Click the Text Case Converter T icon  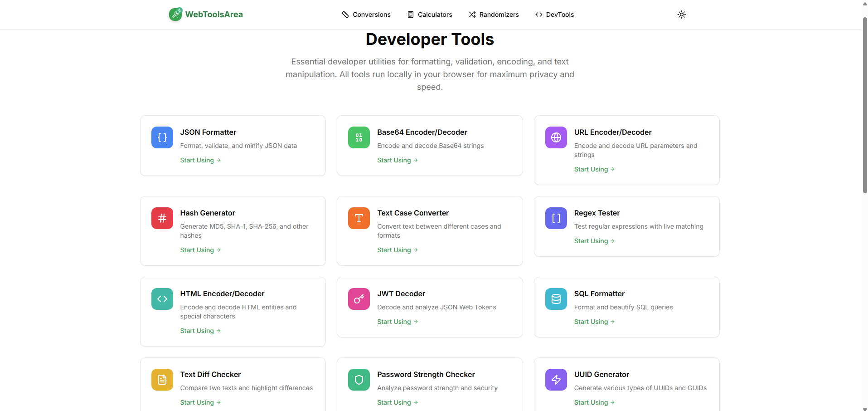359,218
